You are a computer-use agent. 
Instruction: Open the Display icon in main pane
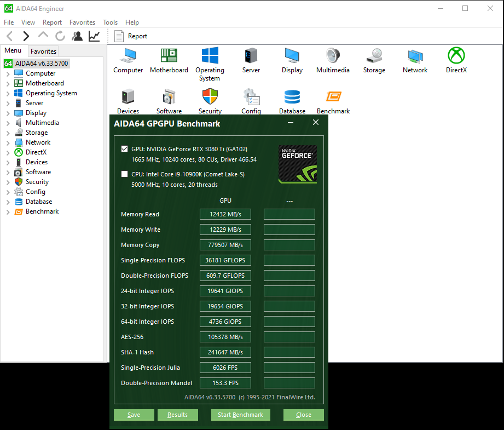292,55
